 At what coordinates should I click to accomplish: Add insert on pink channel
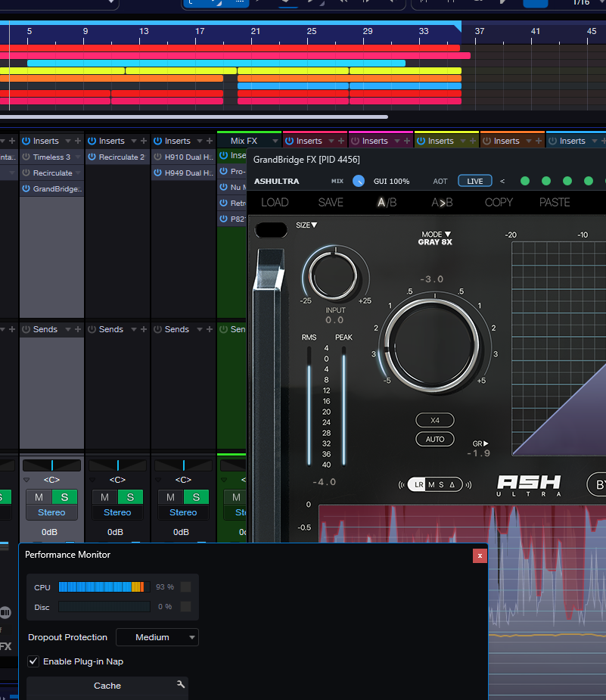341,141
